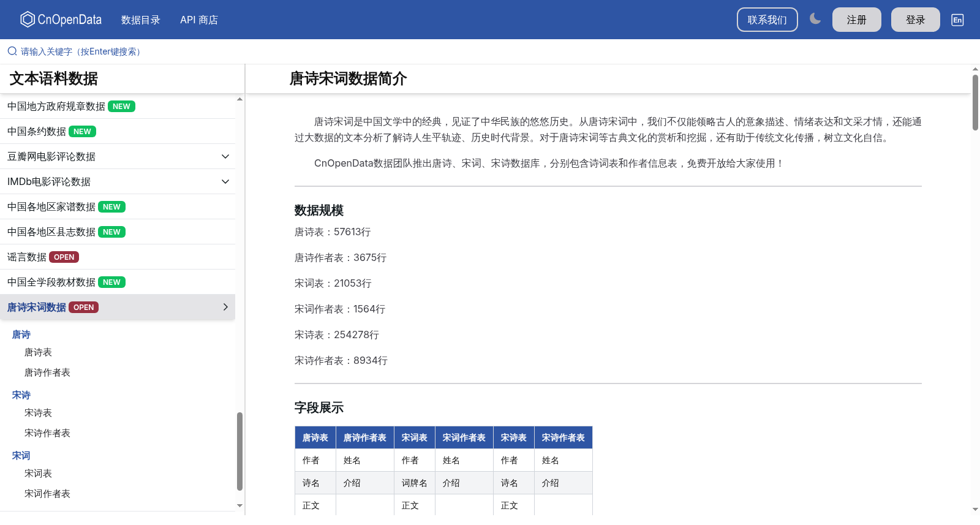Open 中国各地区家谱数据 item
980x525 pixels.
coord(118,206)
